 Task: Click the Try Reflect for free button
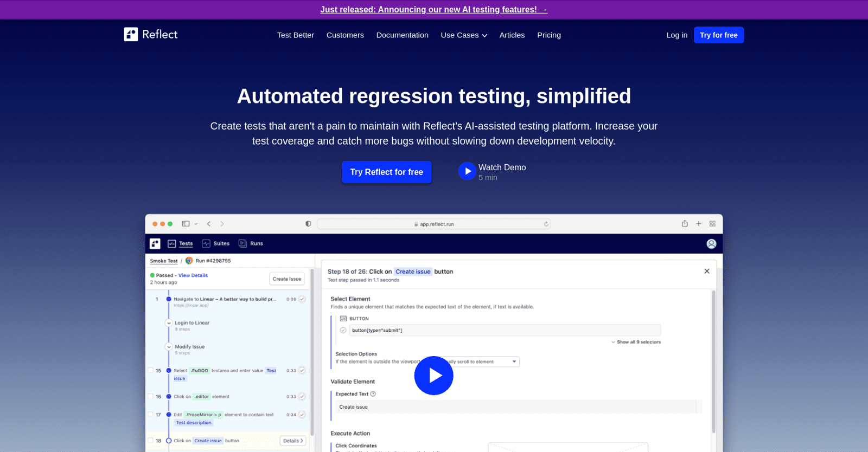pyautogui.click(x=386, y=172)
